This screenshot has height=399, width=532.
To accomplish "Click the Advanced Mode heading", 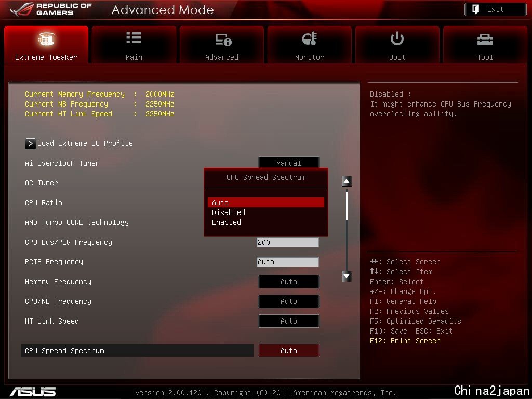I will point(163,10).
